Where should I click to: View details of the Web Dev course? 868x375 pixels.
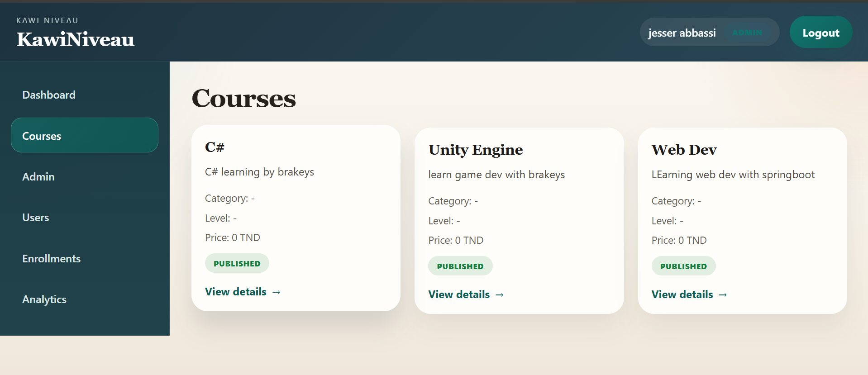[689, 294]
